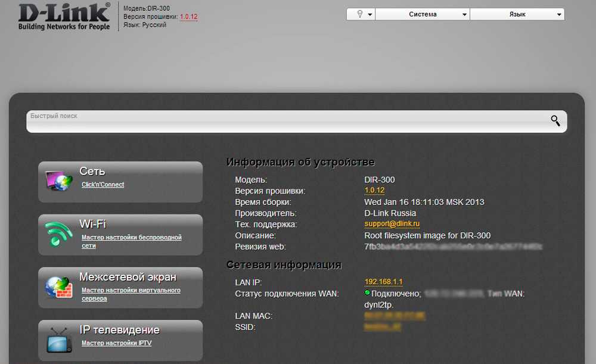Click firmware version 1.0.12 in device info

(374, 191)
